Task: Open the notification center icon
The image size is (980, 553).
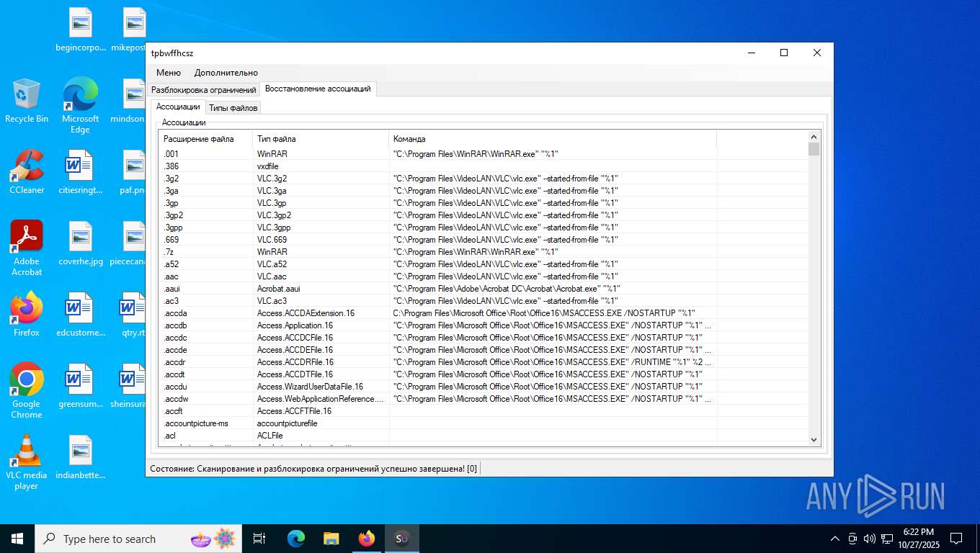Action: (956, 539)
